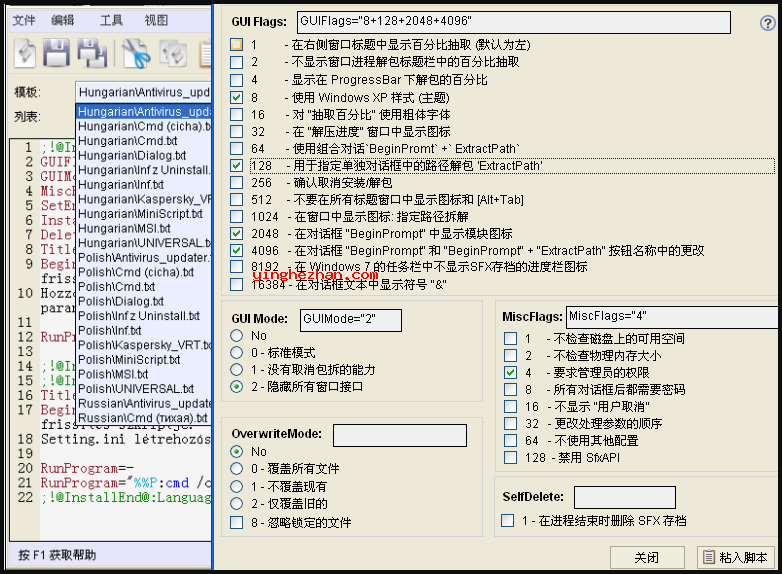This screenshot has width=782, height=574.
Task: Select Russian\Cmd (тихая).txt list entry
Action: (x=144, y=418)
